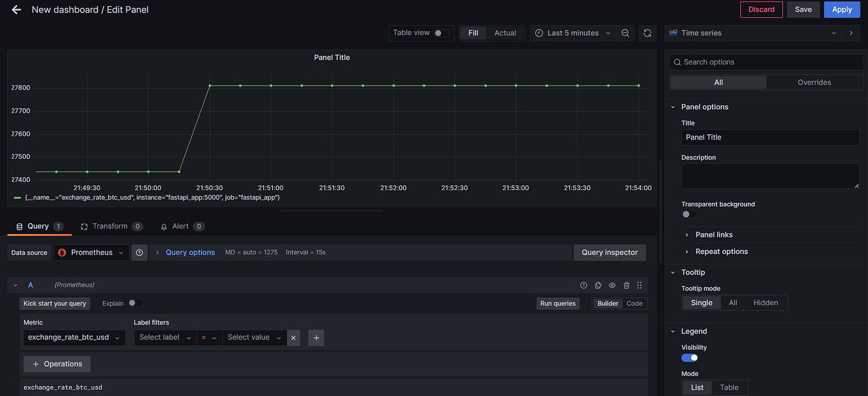This screenshot has width=868, height=396.
Task: Select Fill display mode
Action: click(x=473, y=33)
